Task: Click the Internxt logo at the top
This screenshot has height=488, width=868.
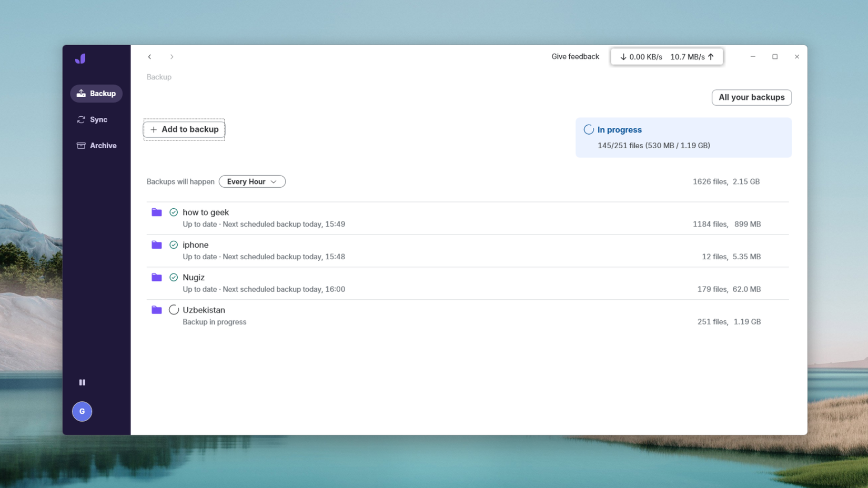Action: point(80,59)
